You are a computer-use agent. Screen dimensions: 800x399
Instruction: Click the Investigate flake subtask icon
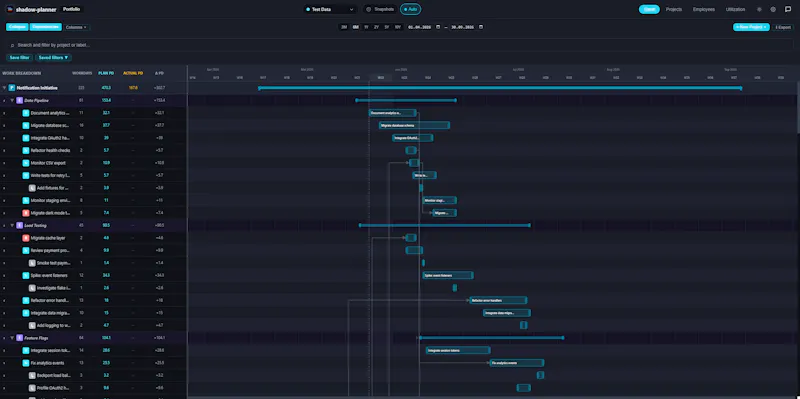32,288
